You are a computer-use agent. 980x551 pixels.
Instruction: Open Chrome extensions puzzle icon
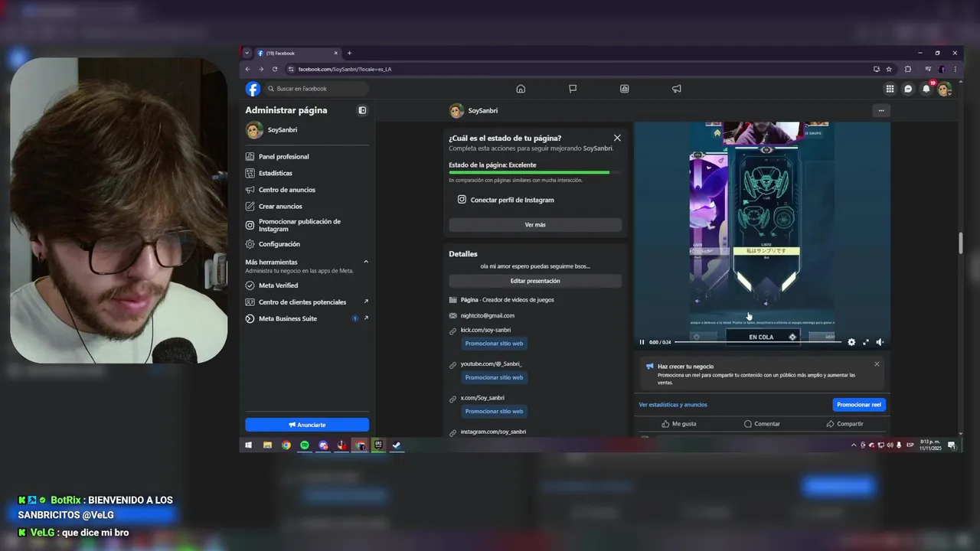(x=908, y=69)
